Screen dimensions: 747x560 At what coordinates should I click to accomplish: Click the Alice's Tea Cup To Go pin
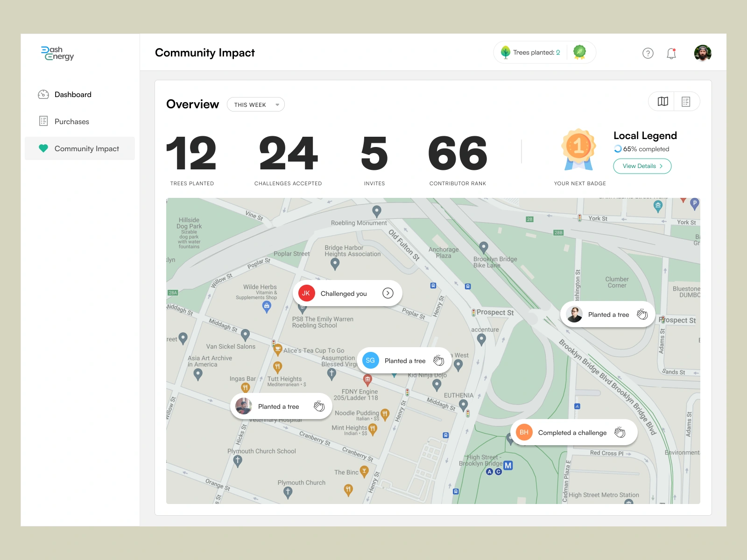pos(277,350)
